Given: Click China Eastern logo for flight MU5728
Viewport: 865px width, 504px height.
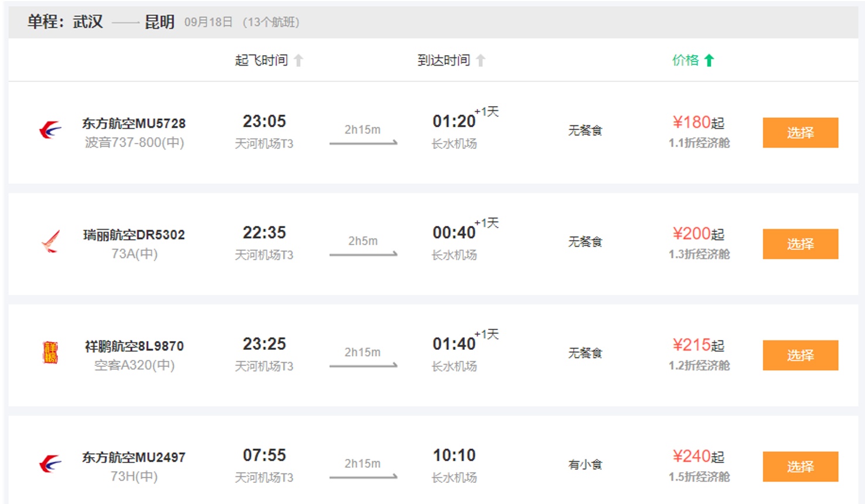Looking at the screenshot, I should (50, 130).
